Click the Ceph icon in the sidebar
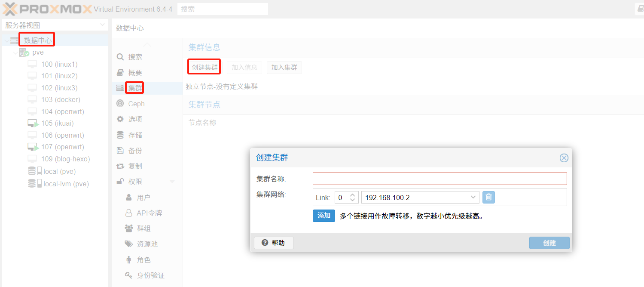The image size is (644, 287). [x=120, y=104]
